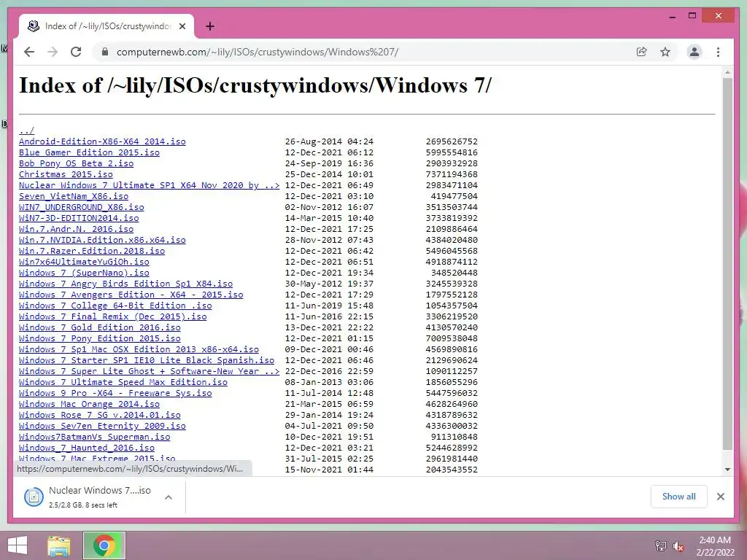This screenshot has height=560, width=747.
Task: Bookmark this page with the star
Action: coord(665,52)
